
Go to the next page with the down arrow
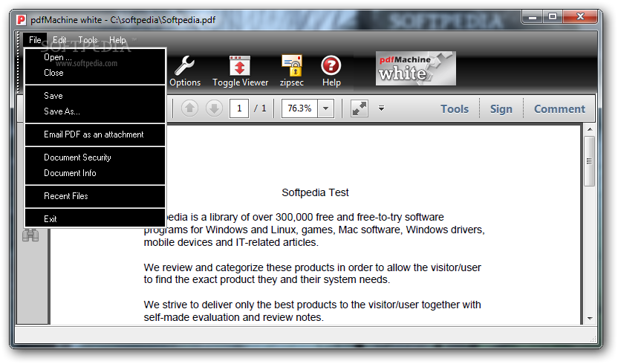(214, 108)
